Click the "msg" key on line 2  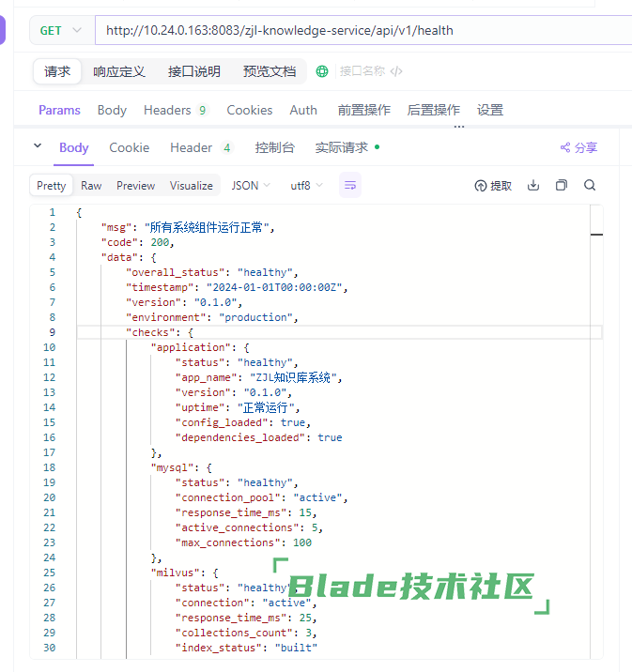[116, 227]
